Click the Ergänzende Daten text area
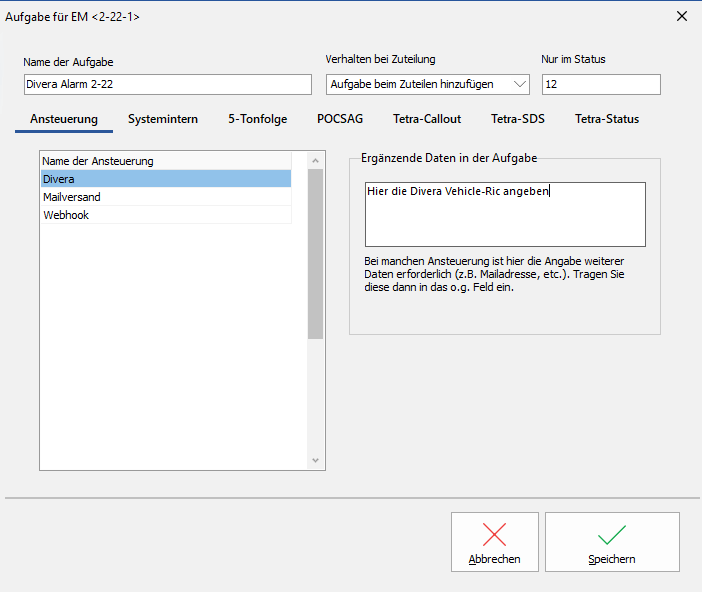This screenshot has width=702, height=592. [x=504, y=214]
